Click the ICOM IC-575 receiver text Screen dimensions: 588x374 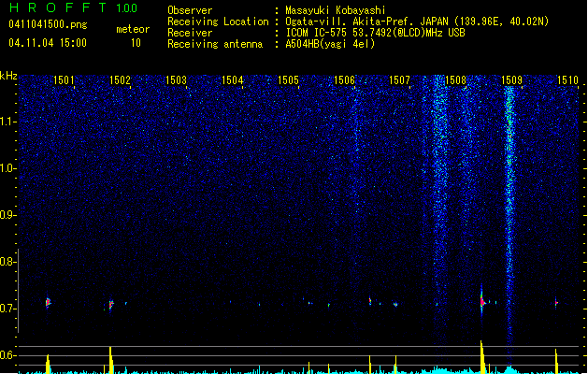[375, 33]
